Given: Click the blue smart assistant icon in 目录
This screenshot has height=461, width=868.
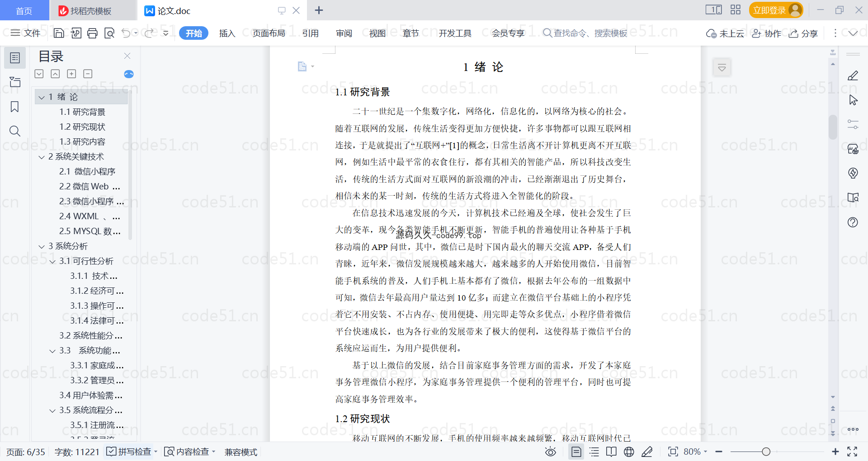Looking at the screenshot, I should tap(129, 74).
